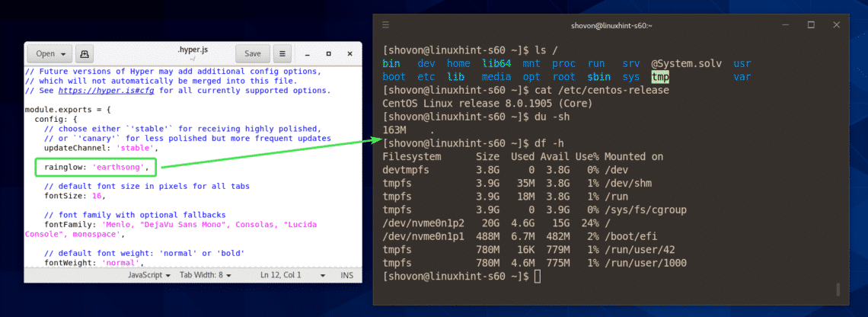Screen dimensions: 868x317
Task: Open the JavaScript language selector
Action: (x=148, y=274)
